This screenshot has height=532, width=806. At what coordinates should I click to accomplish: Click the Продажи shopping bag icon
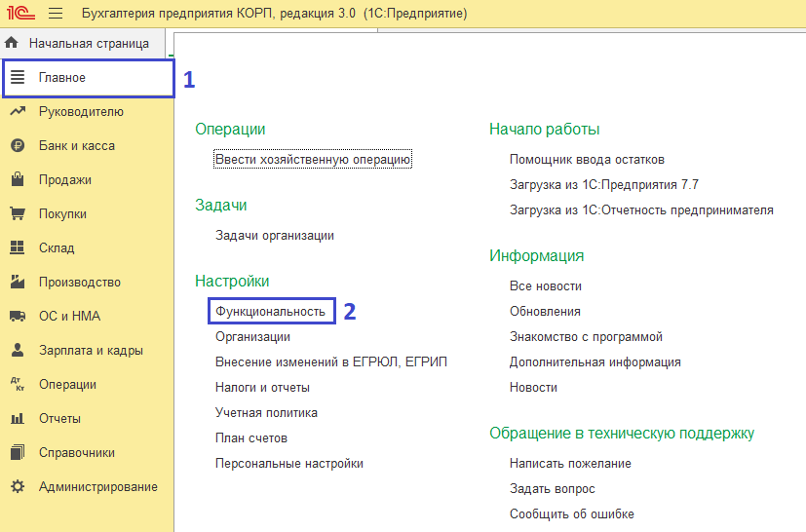tap(17, 179)
